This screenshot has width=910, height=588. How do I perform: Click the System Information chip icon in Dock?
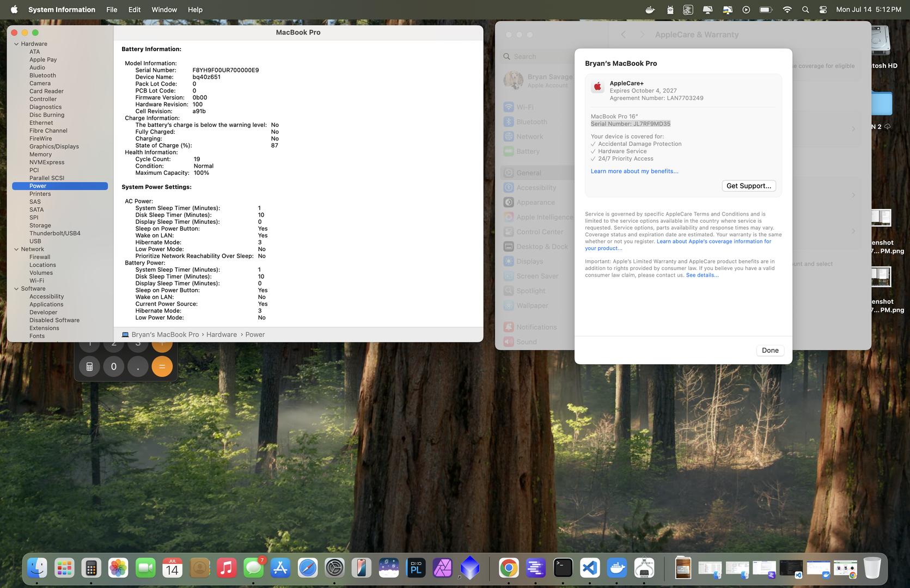click(644, 568)
